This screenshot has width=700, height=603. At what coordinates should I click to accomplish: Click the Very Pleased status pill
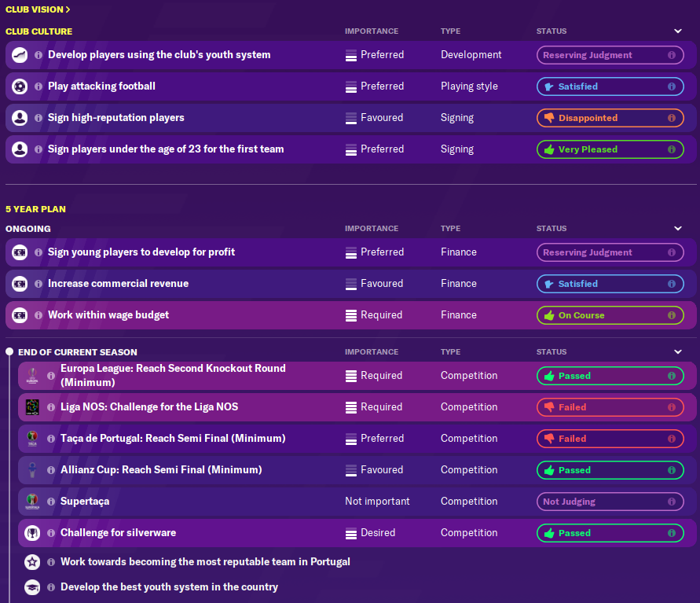[610, 149]
